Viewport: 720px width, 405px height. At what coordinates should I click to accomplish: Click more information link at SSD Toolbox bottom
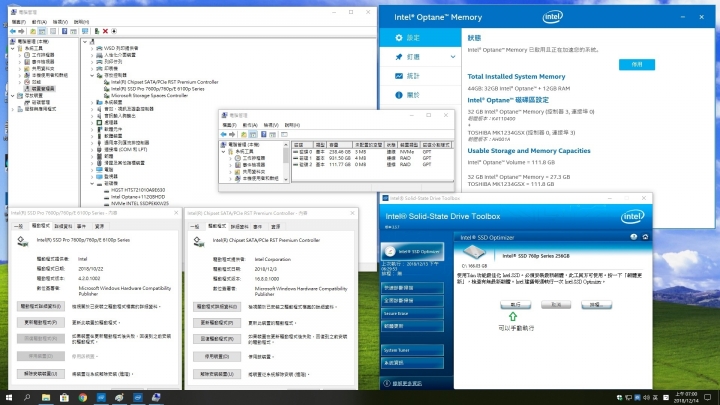tap(407, 383)
